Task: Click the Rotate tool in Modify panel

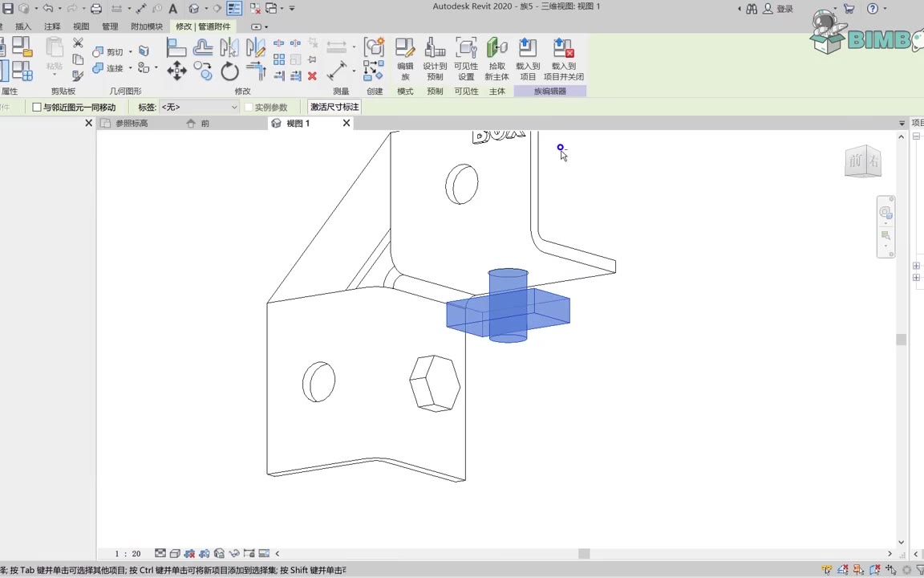Action: point(229,71)
